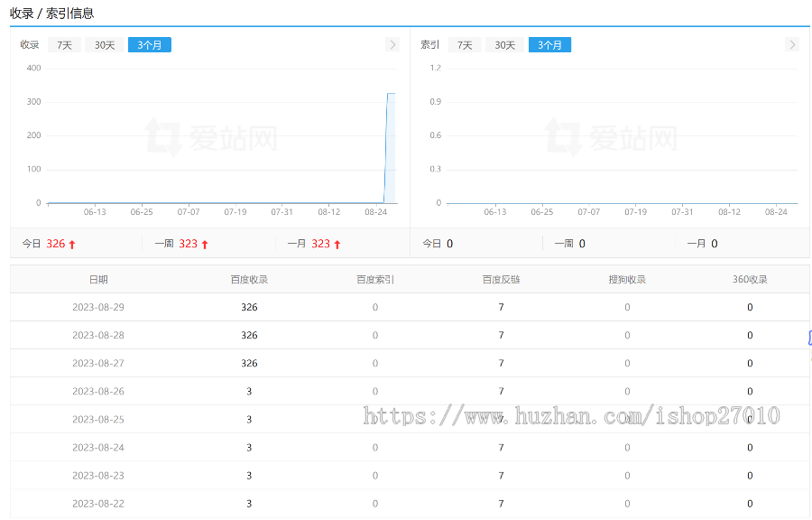Click the 07-19 axis label in 索引 chart
The image size is (812, 520).
click(x=635, y=212)
